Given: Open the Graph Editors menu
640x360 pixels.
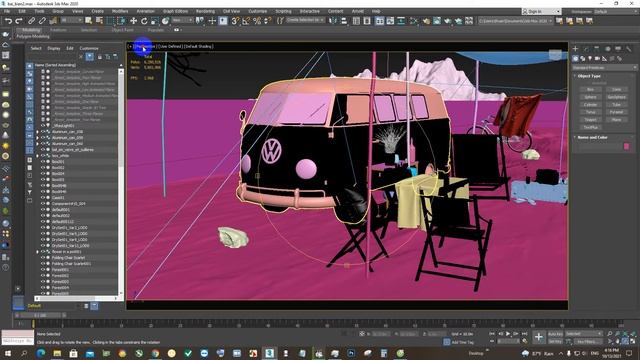Looking at the screenshot, I should click(x=176, y=11).
